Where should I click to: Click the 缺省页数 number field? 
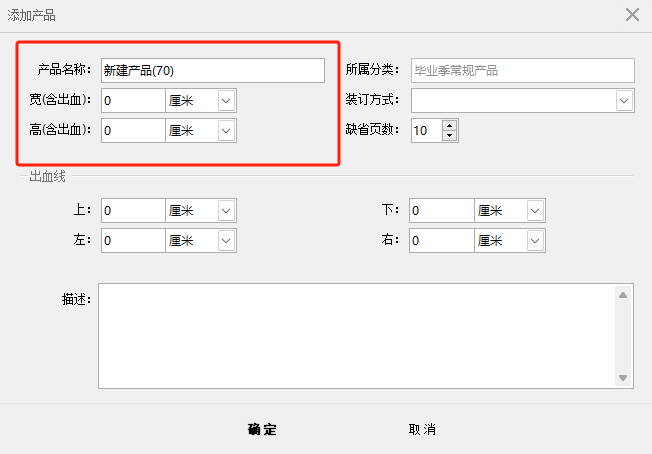click(x=427, y=131)
